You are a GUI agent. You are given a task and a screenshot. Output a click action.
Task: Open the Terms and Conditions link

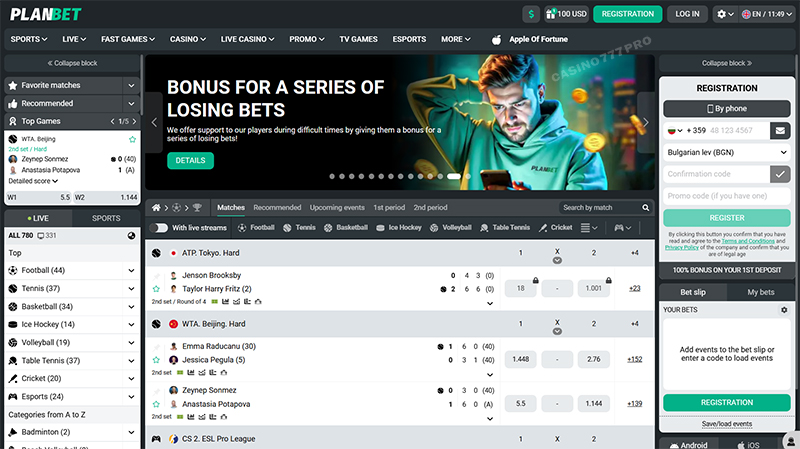pyautogui.click(x=748, y=241)
